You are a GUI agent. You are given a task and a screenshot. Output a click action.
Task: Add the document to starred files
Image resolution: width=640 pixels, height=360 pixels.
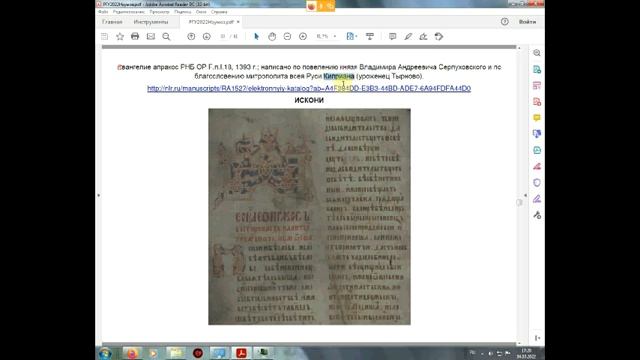click(x=120, y=37)
